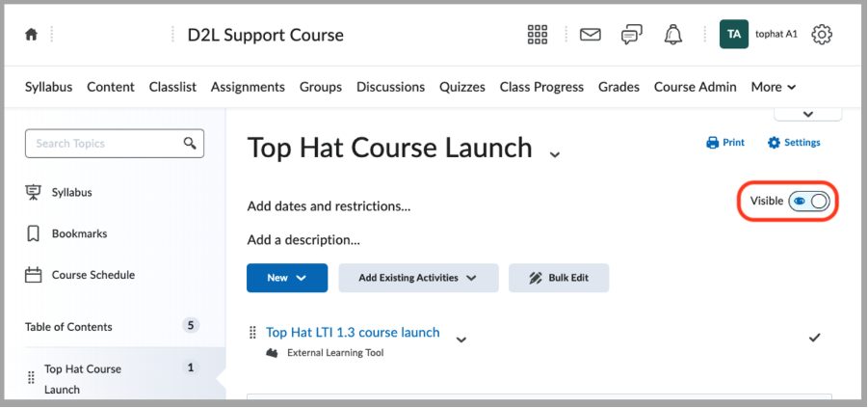Screen dimensions: 868x408
Task: Click the completion checkmark for the LTI topic
Action: (814, 337)
